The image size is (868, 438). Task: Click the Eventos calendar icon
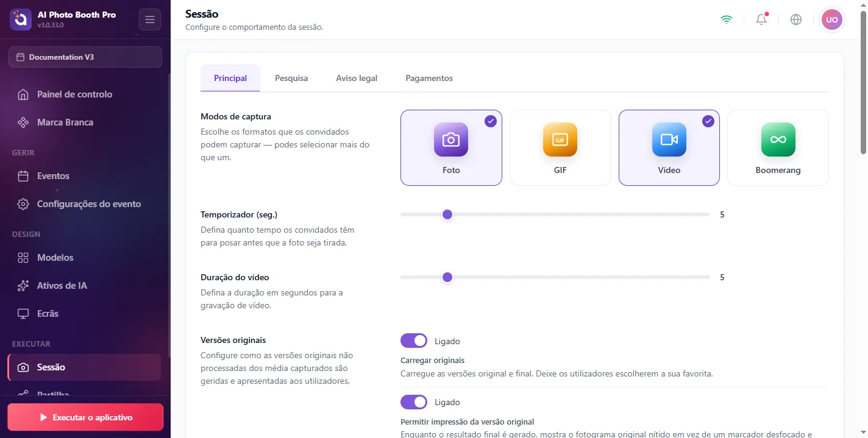click(23, 176)
